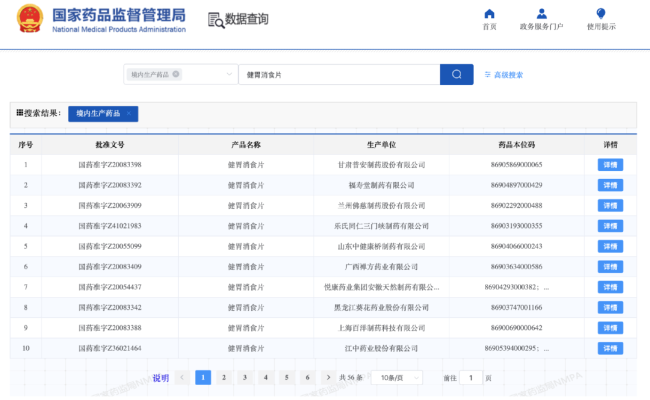The height and width of the screenshot is (400, 650).
Task: Click the NMPA national emblem logo
Action: click(x=29, y=19)
